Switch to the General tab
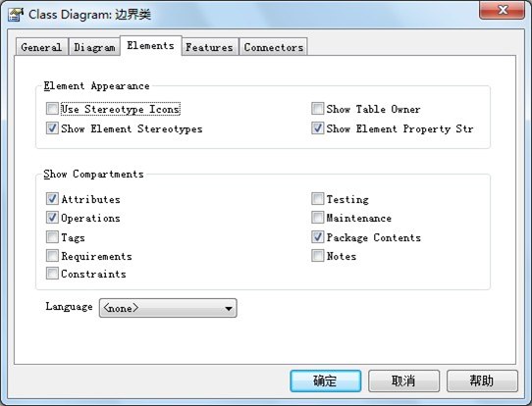The height and width of the screenshot is (406, 532). [x=41, y=47]
